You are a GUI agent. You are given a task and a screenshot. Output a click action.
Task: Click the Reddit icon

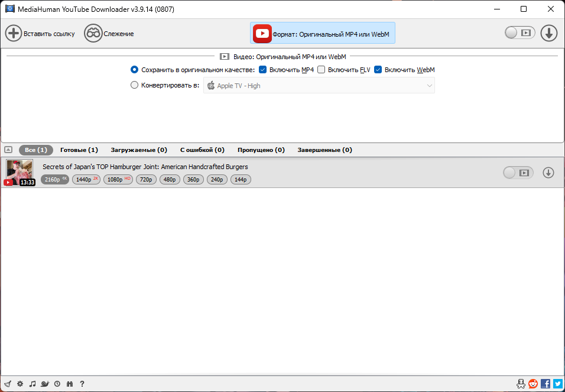coord(533,383)
